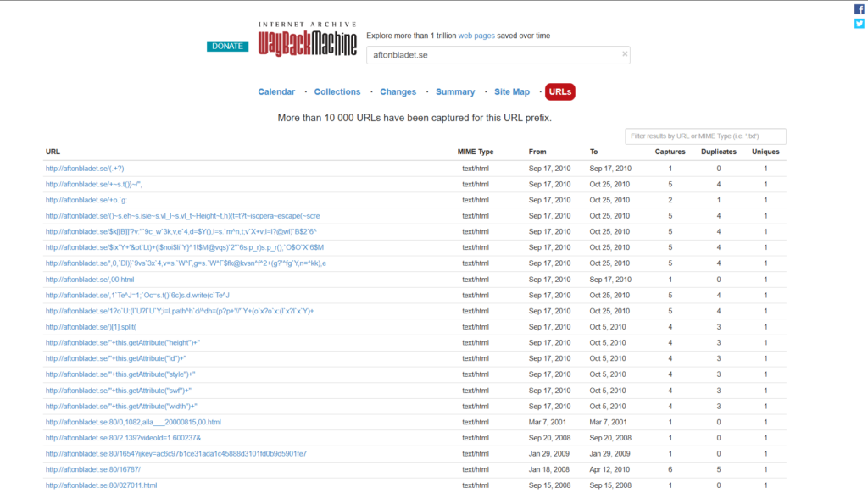
Task: Click the 'Apr 12, 2010' To date
Action: pyautogui.click(x=609, y=469)
